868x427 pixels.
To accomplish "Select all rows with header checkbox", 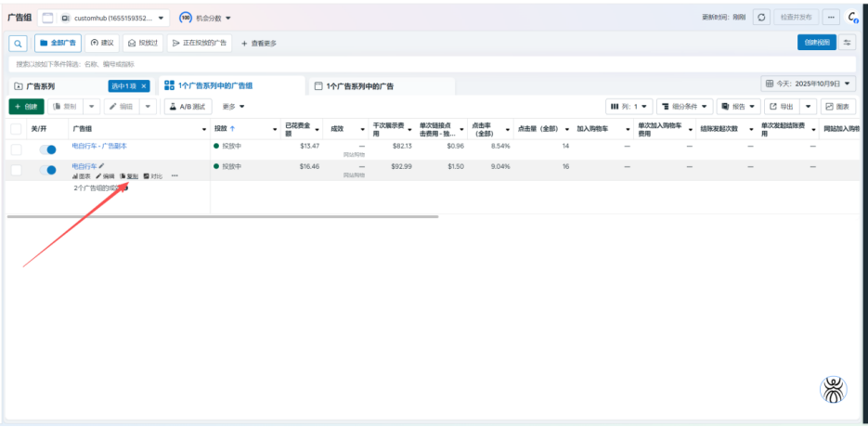I will pyautogui.click(x=16, y=129).
